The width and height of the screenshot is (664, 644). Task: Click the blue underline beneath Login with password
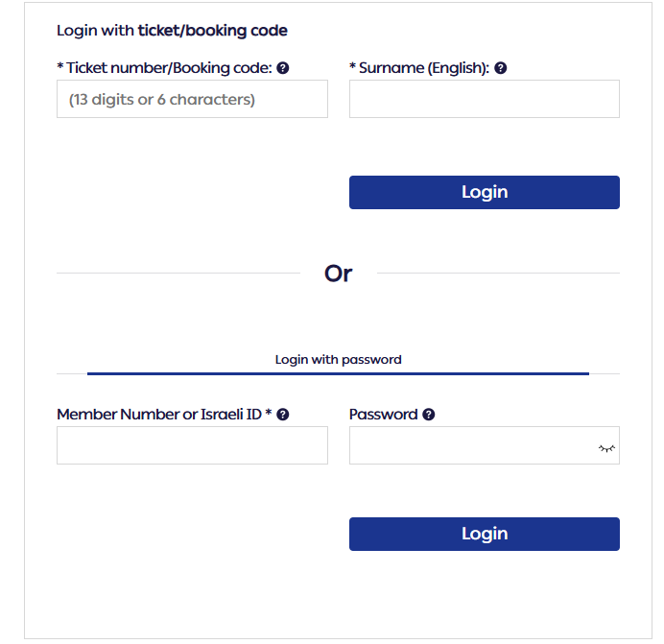tap(338, 374)
